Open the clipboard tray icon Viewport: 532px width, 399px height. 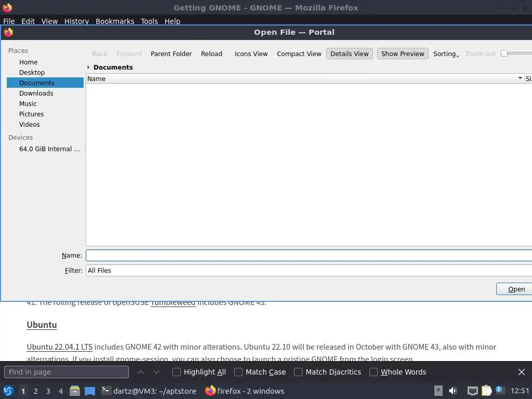coord(486,391)
